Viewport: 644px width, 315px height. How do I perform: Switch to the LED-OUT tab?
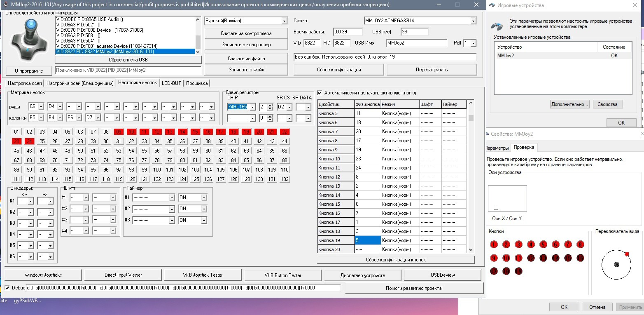(171, 83)
